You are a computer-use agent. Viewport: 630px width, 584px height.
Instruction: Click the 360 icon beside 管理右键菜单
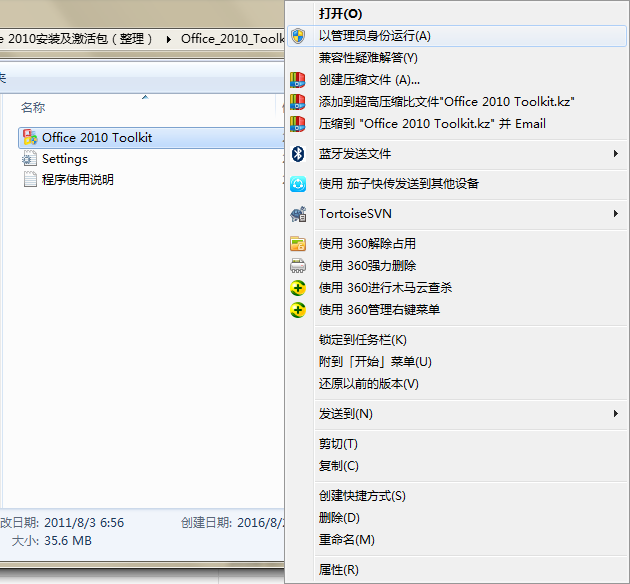298,310
